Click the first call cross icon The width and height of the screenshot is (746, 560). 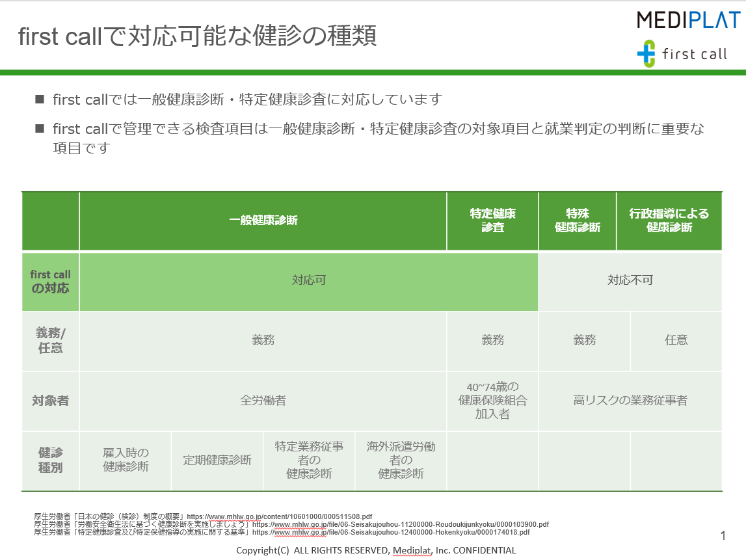coord(645,54)
